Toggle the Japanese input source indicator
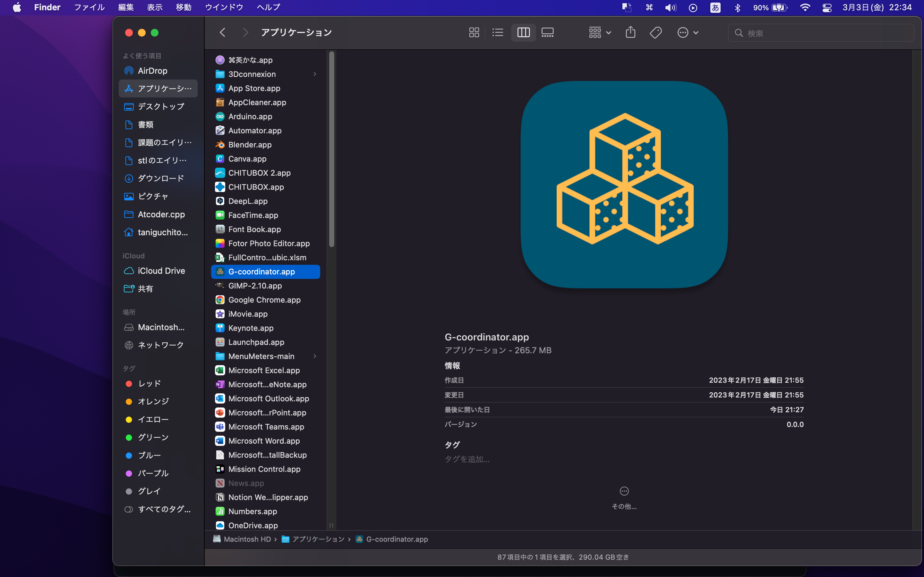Image resolution: width=924 pixels, height=577 pixels. click(715, 8)
